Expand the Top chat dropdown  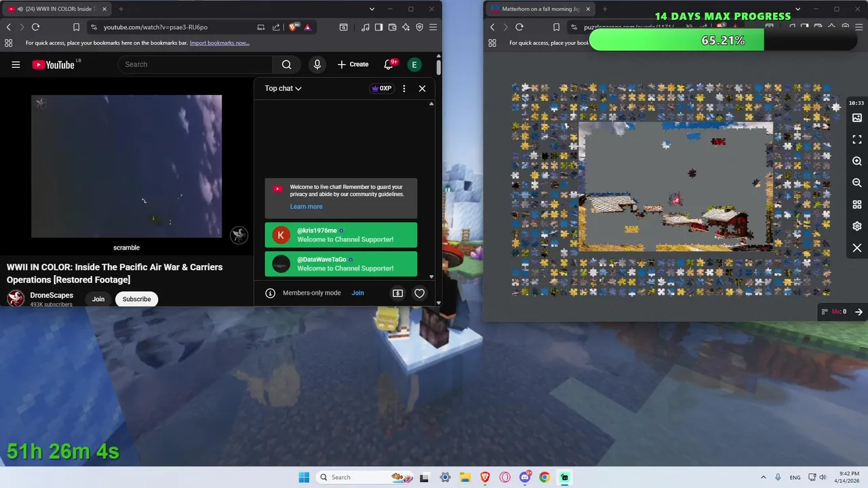click(x=283, y=88)
